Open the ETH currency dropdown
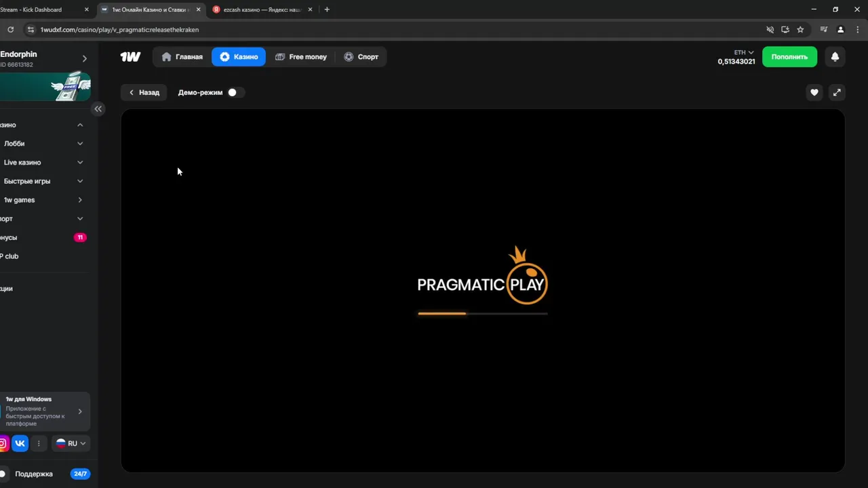This screenshot has width=868, height=488. pyautogui.click(x=744, y=52)
